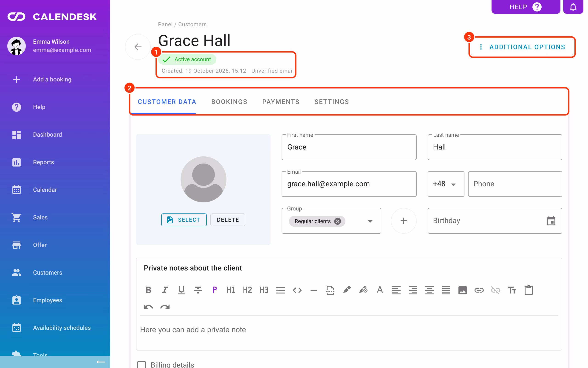Open Availability schedules in sidebar
This screenshot has width=588, height=368.
coord(55,328)
